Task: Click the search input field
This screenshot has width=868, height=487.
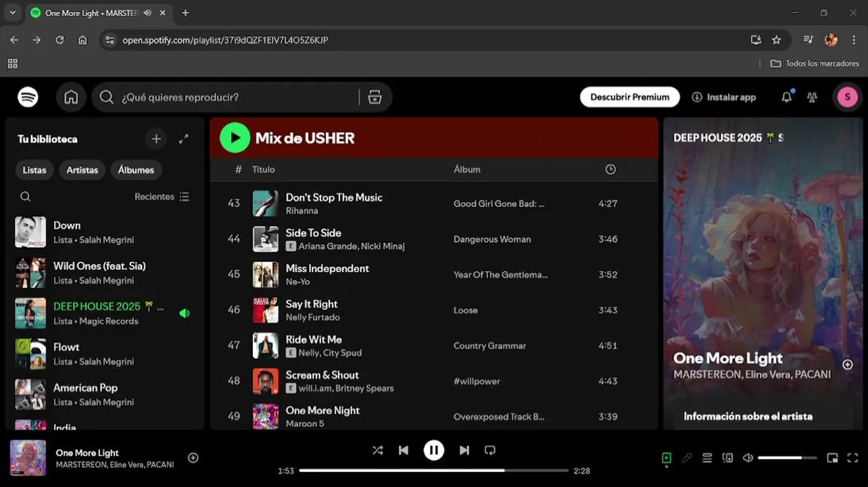Action: click(239, 97)
